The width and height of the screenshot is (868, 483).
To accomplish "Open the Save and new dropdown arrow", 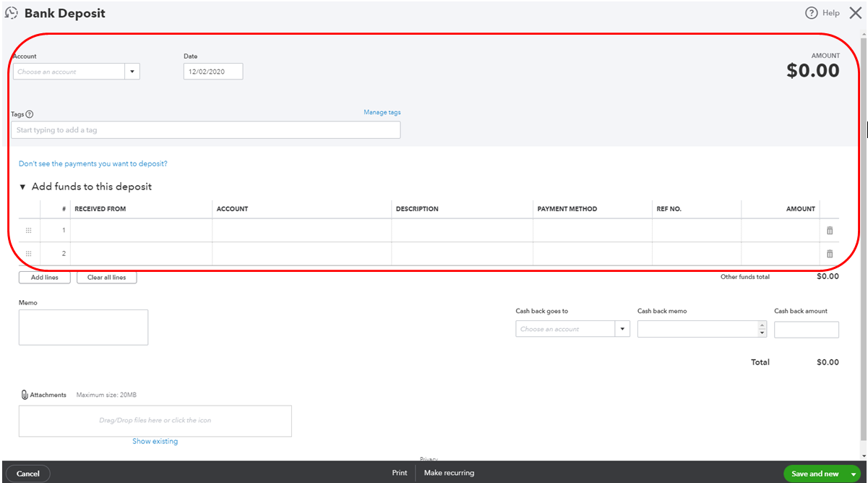I will click(854, 474).
